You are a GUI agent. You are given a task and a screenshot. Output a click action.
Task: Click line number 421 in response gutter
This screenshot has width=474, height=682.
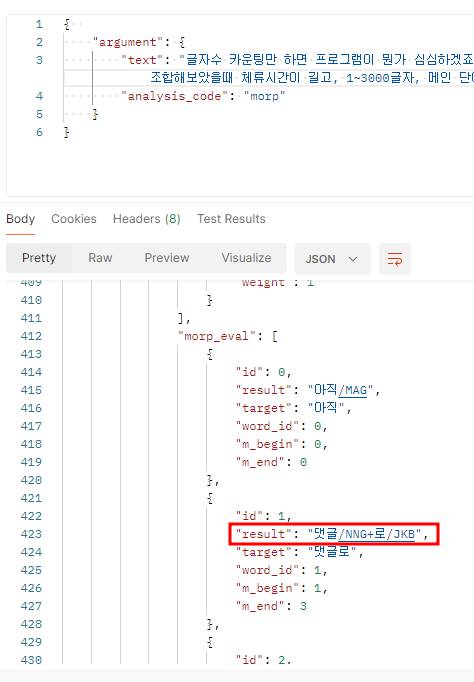[31, 498]
